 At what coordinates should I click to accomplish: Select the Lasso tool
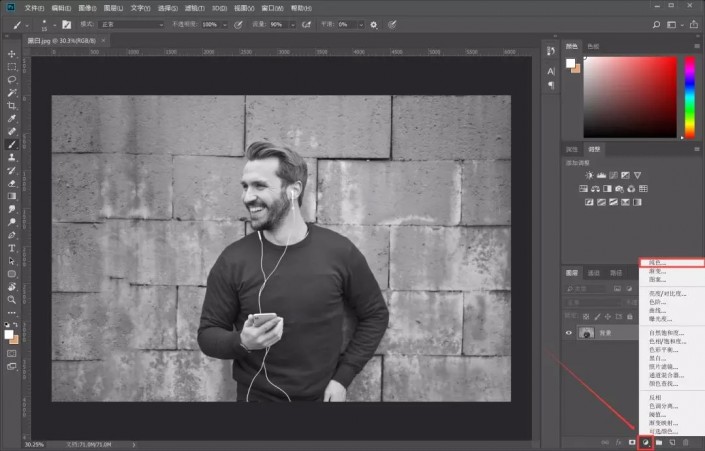(12, 79)
